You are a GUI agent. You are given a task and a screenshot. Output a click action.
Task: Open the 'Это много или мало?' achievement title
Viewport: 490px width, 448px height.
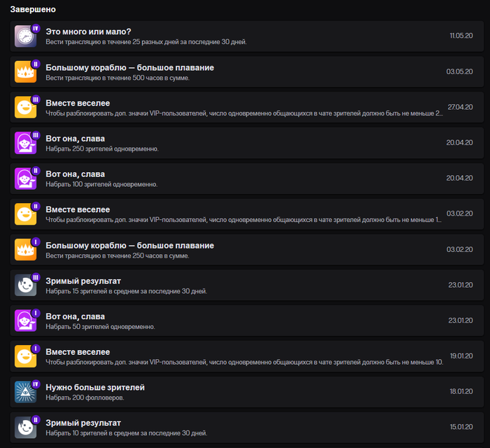88,31
